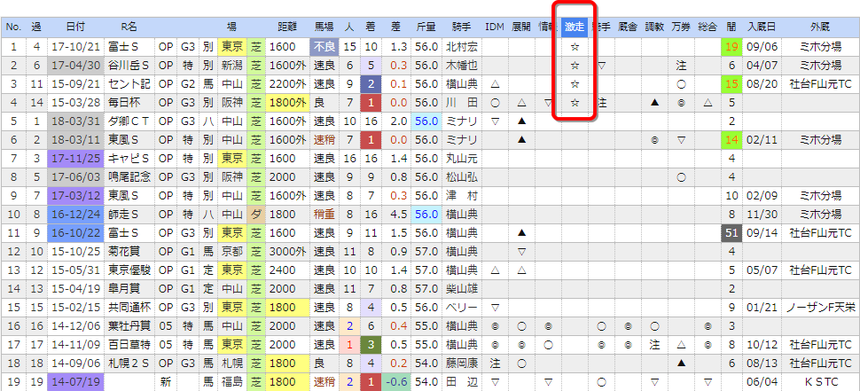Click the 万券 column header
The height and width of the screenshot is (391, 860).
[x=681, y=26]
